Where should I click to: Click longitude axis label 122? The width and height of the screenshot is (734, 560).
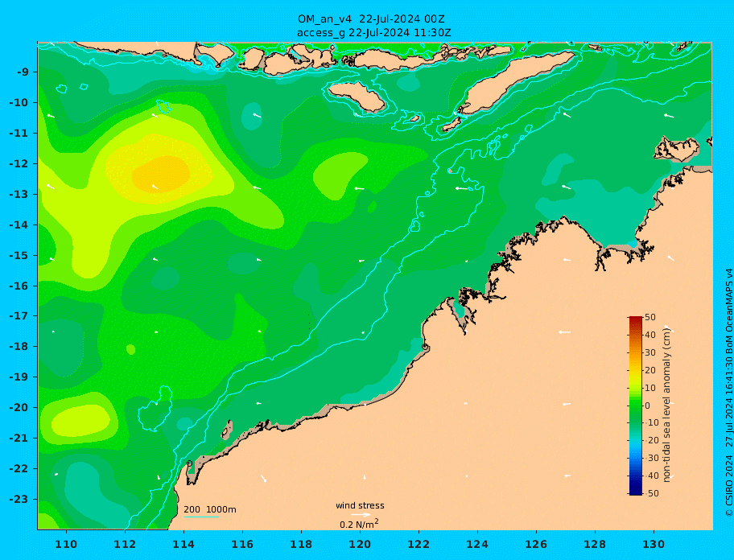[x=419, y=544]
